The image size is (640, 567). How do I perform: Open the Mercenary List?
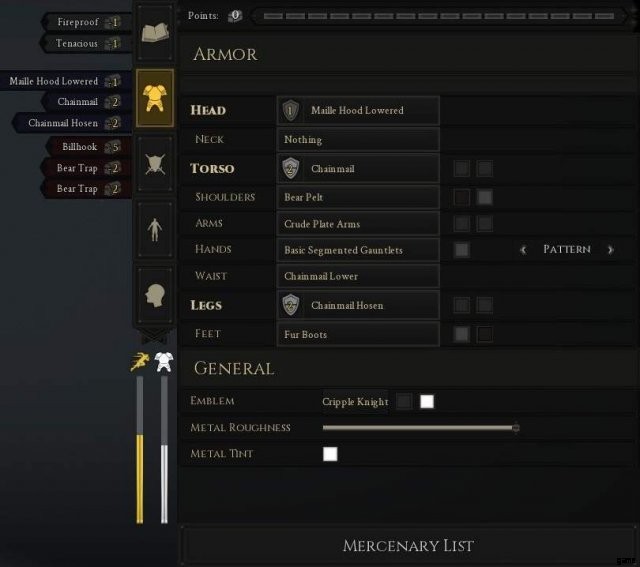point(408,545)
